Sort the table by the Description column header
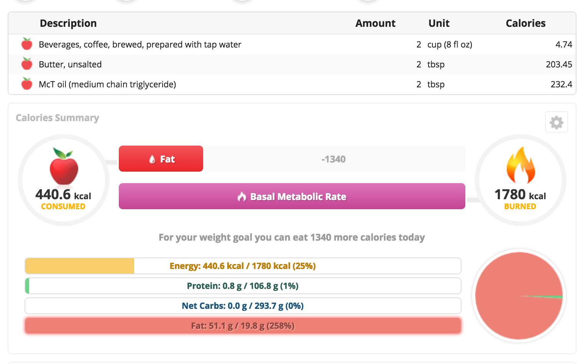 [x=68, y=23]
